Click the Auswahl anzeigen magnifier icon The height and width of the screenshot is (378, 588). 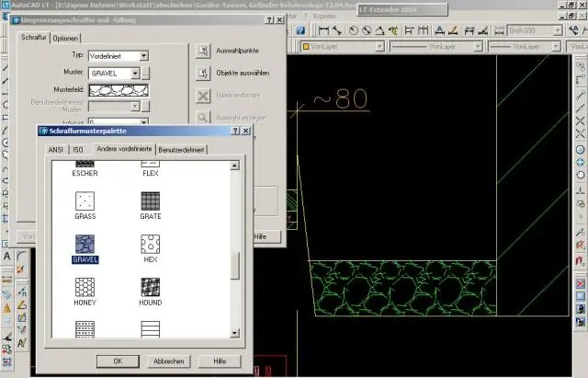(203, 118)
